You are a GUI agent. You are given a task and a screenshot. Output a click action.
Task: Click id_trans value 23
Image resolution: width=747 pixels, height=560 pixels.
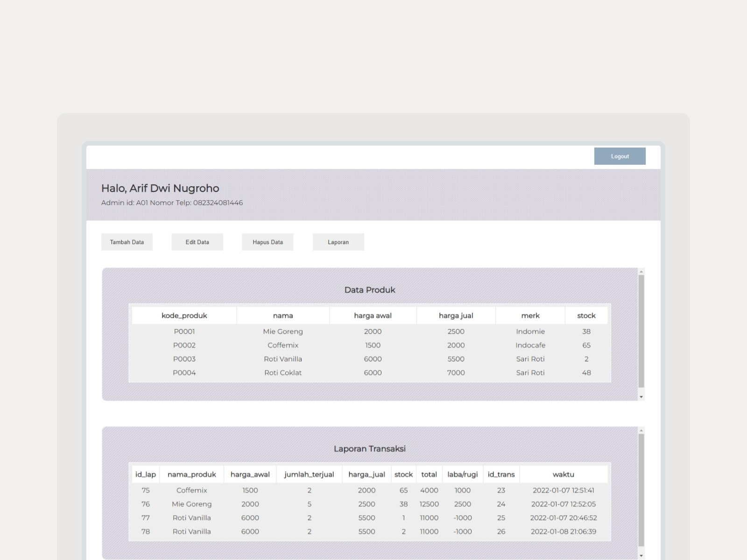[x=501, y=490]
